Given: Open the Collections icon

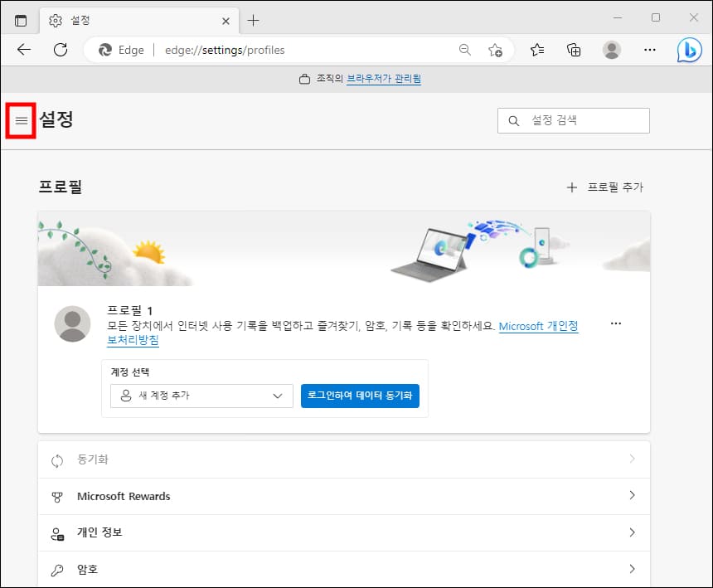Looking at the screenshot, I should (x=574, y=50).
